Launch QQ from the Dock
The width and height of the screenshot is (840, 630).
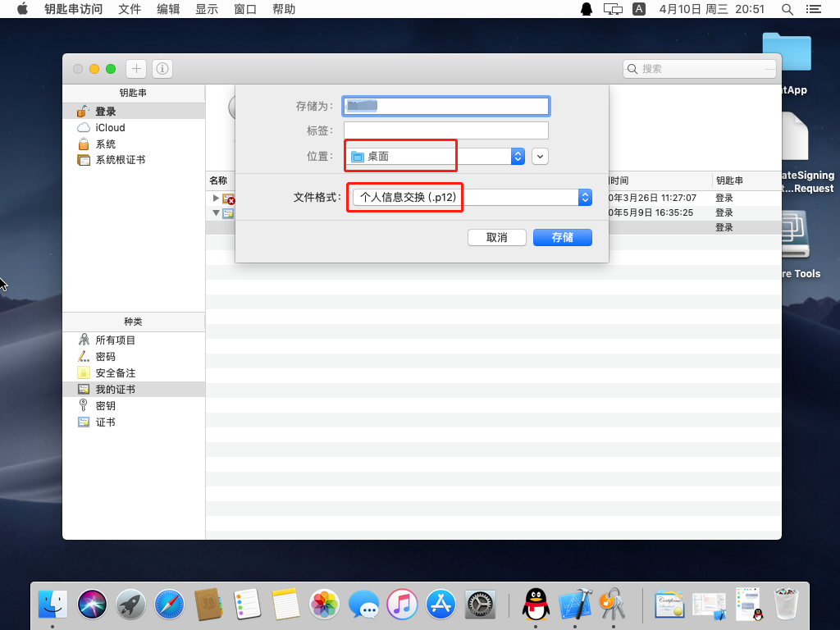tap(536, 604)
